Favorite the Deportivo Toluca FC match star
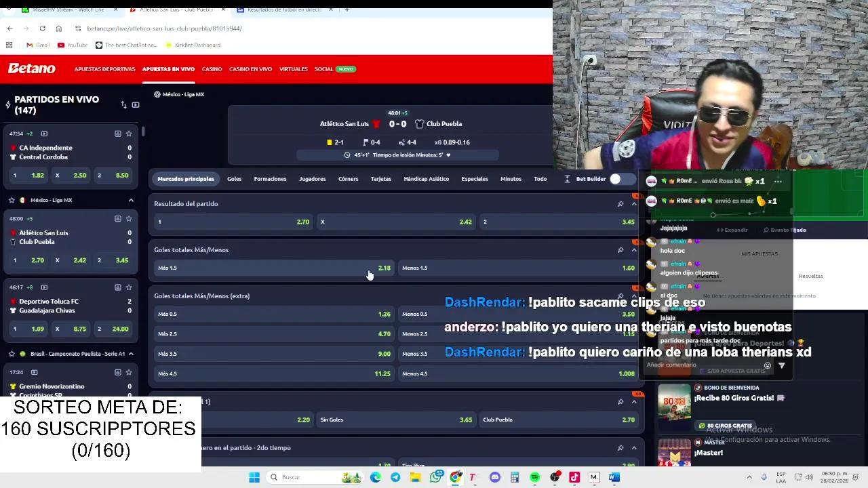The image size is (868, 488). point(128,287)
